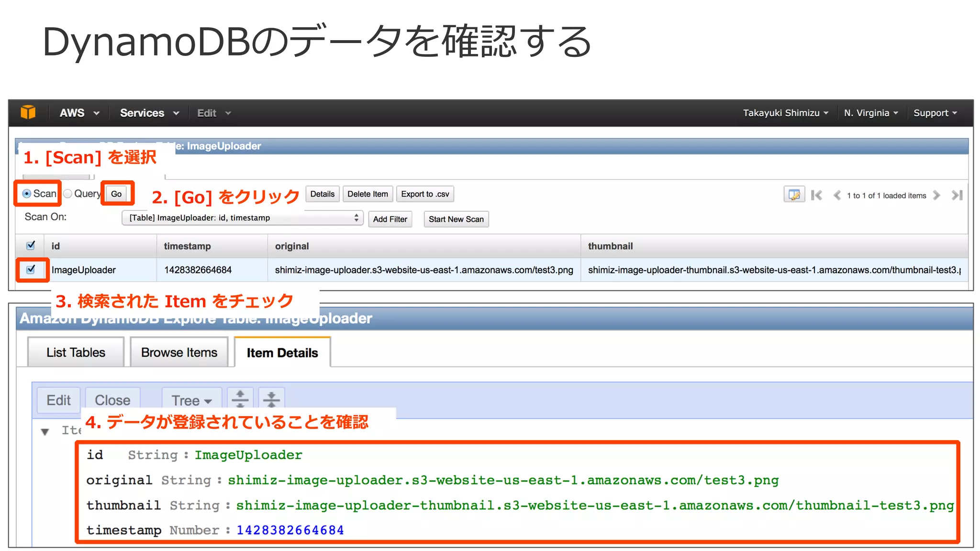Screen dimensions: 980x551
Task: Click the thumbnail attribute URL value
Action: coord(595,506)
